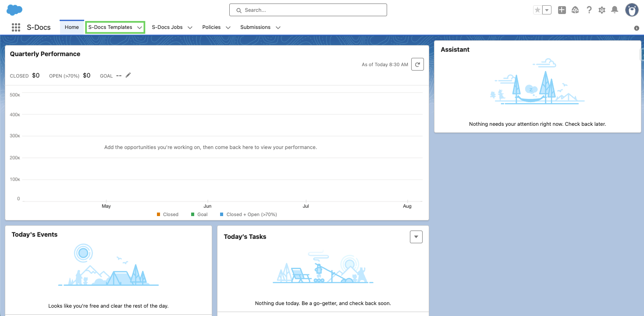The width and height of the screenshot is (644, 316).
Task: Open the Notifications bell icon
Action: [615, 10]
